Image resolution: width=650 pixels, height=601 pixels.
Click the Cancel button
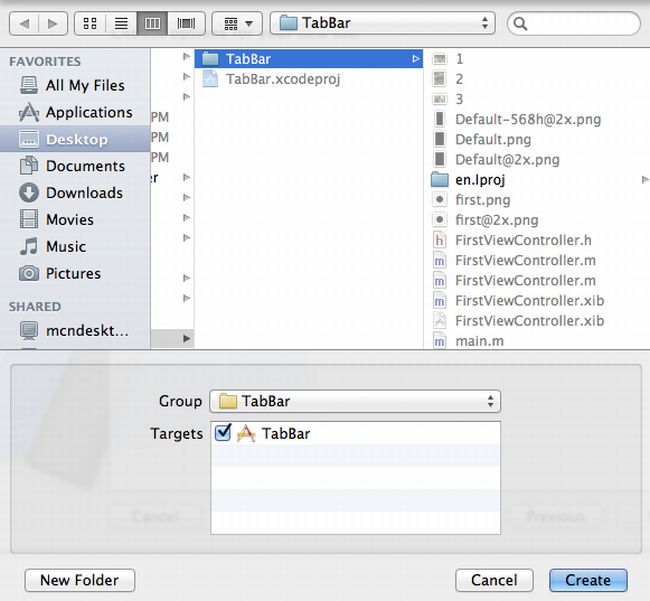[494, 580]
